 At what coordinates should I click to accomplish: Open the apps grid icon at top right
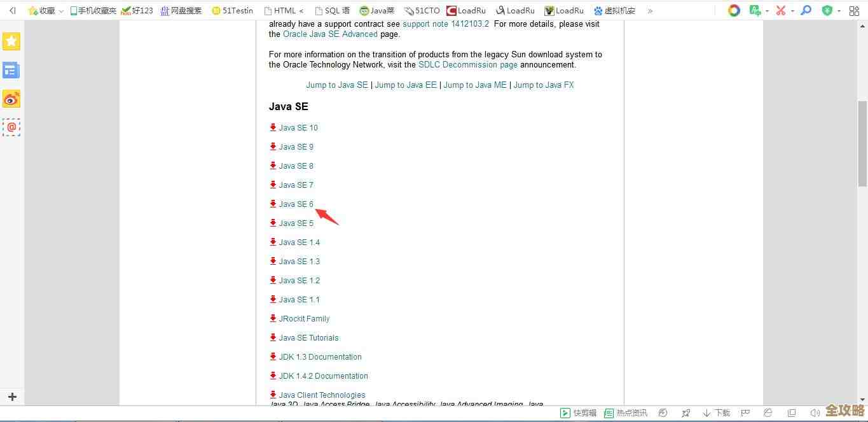point(853,10)
